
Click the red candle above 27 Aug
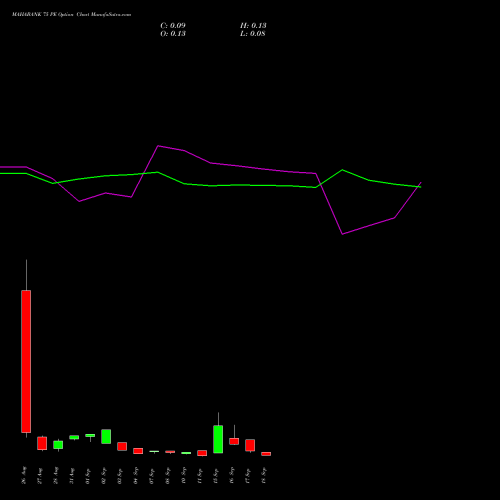[42, 443]
